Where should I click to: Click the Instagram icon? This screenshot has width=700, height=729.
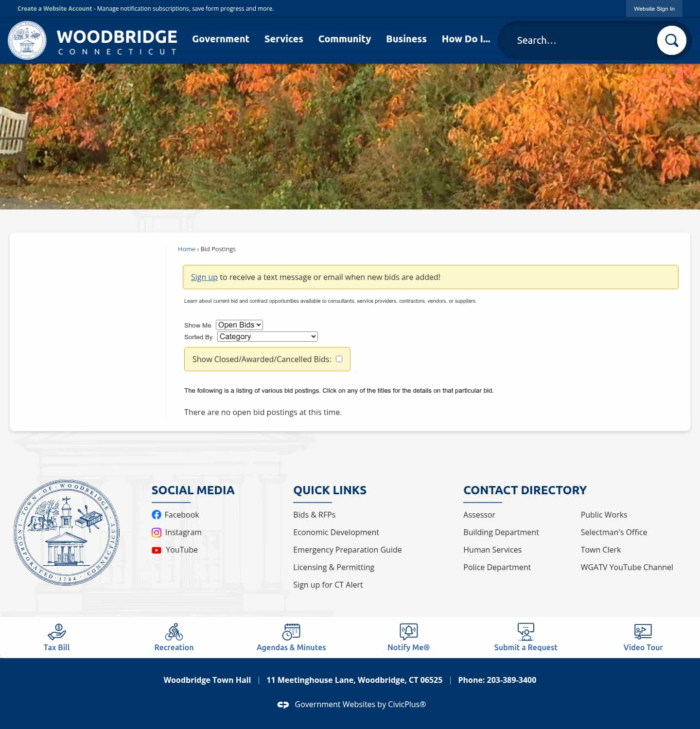156,532
